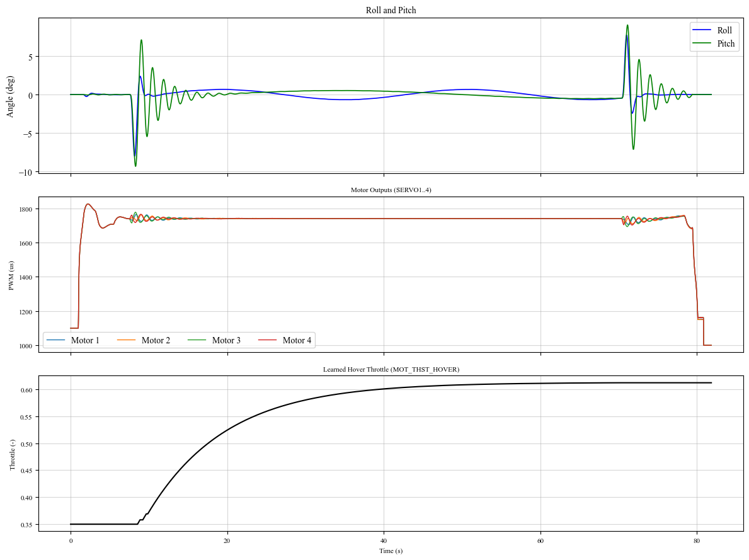This screenshot has width=749, height=560.
Task: Click the 'Throttle (-)' y-axis label
Action: [13, 455]
